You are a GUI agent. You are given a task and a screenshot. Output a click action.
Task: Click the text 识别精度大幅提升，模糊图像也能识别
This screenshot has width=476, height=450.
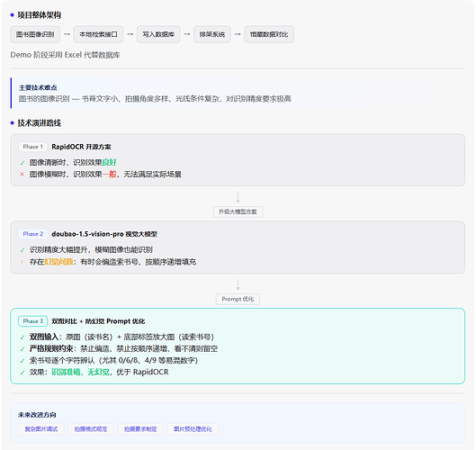point(91,249)
